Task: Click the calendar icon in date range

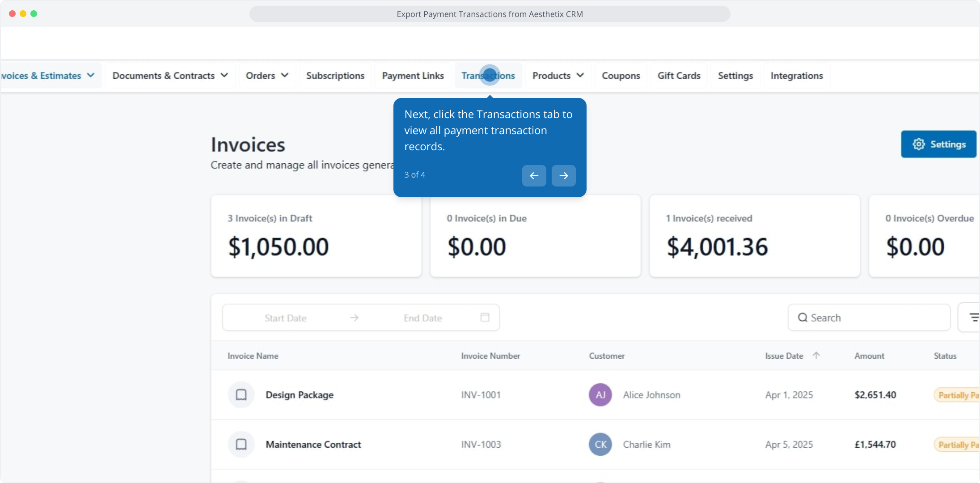Action: [x=485, y=318]
